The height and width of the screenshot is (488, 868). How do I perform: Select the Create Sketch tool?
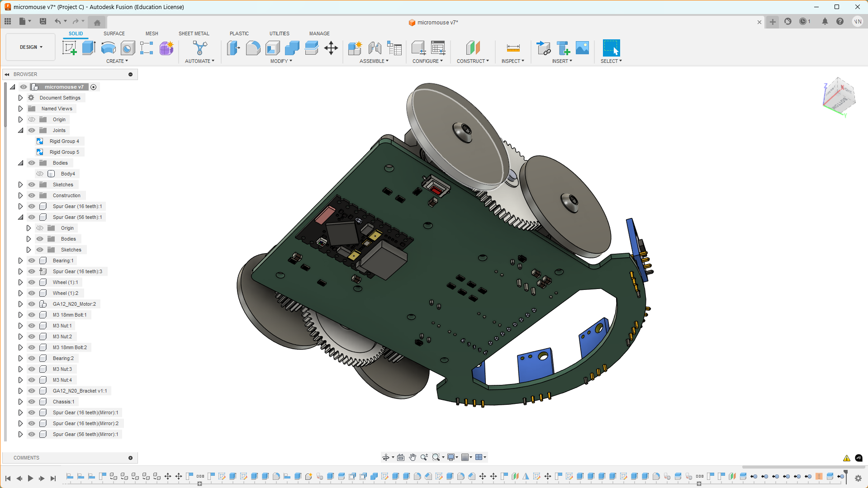click(69, 48)
